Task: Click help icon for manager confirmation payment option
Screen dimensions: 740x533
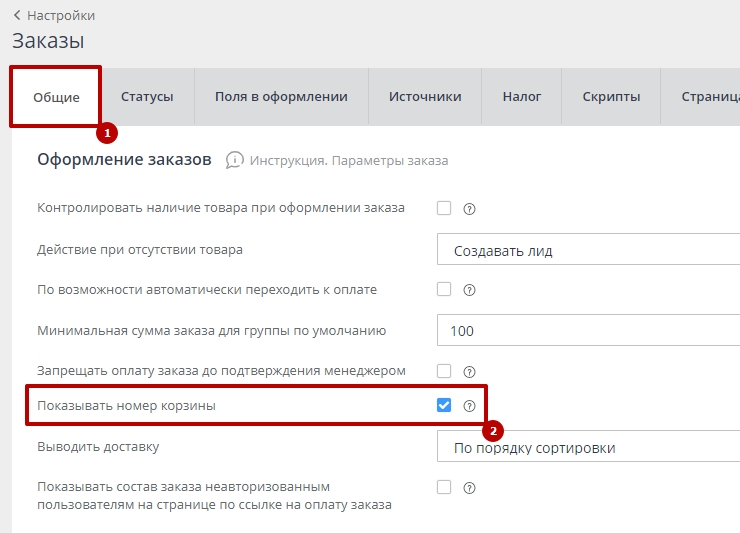Action: point(469,371)
